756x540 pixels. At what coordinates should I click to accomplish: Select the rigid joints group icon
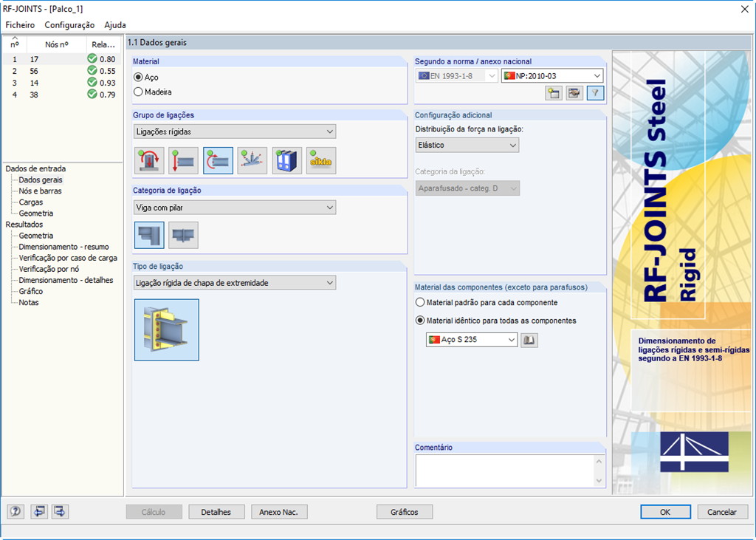(x=218, y=161)
